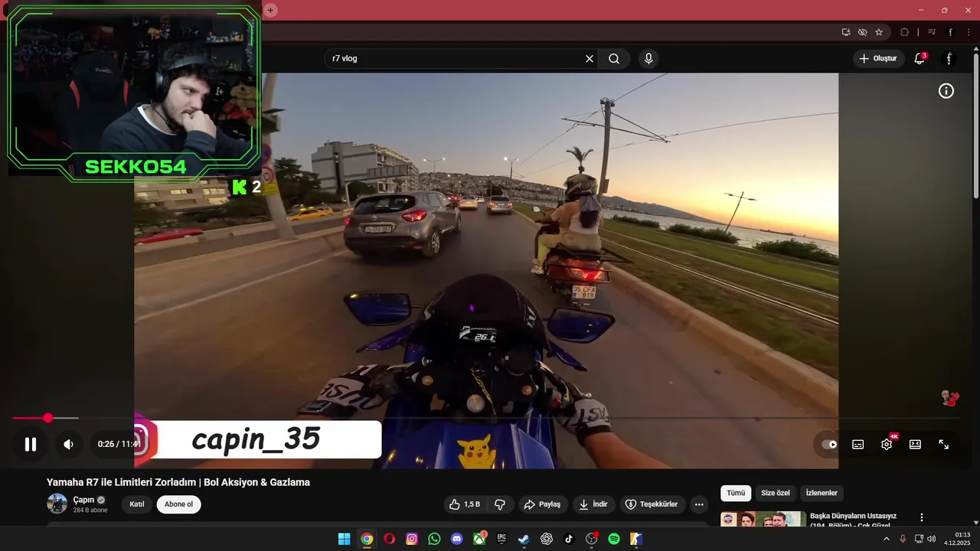
Task: Open TikTok from the taskbar
Action: (x=569, y=539)
